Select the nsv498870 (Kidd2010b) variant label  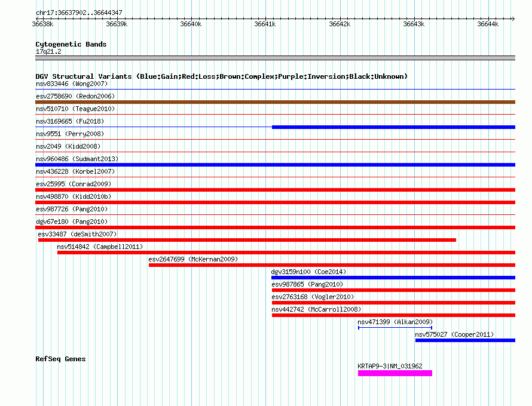click(x=74, y=196)
